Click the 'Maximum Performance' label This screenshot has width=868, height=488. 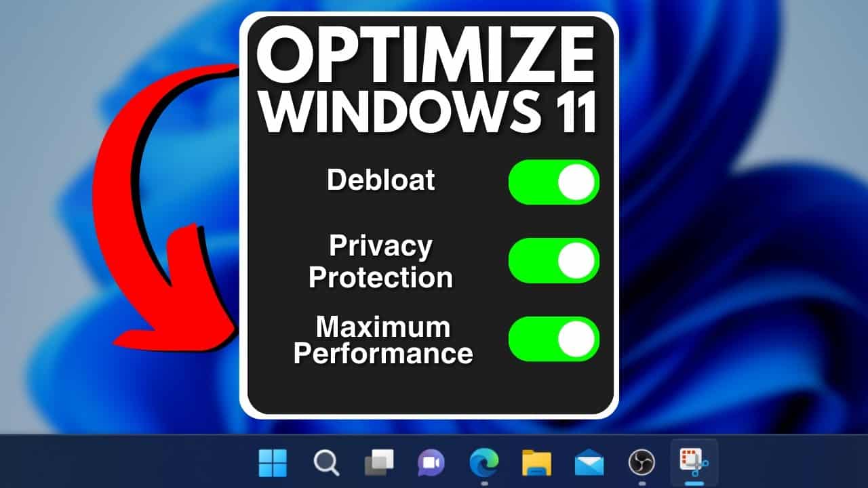pyautogui.click(x=383, y=340)
